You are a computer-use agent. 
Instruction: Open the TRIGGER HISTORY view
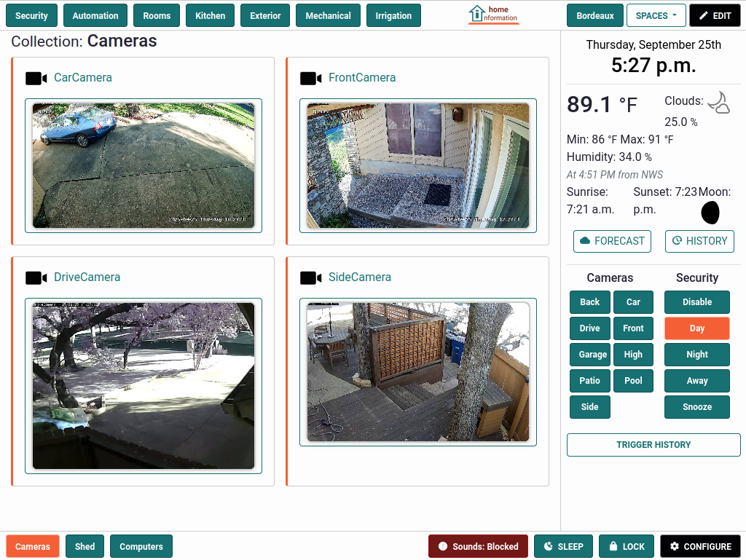pyautogui.click(x=653, y=445)
